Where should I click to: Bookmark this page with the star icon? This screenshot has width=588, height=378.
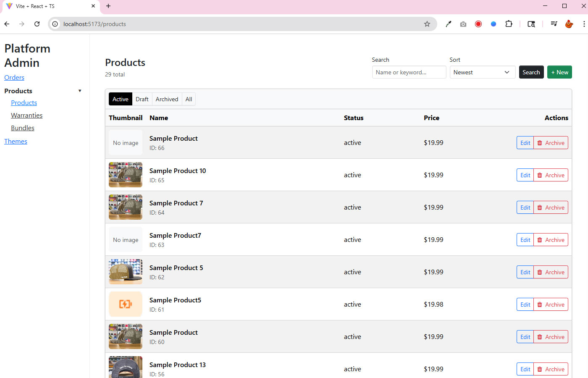[x=427, y=24]
